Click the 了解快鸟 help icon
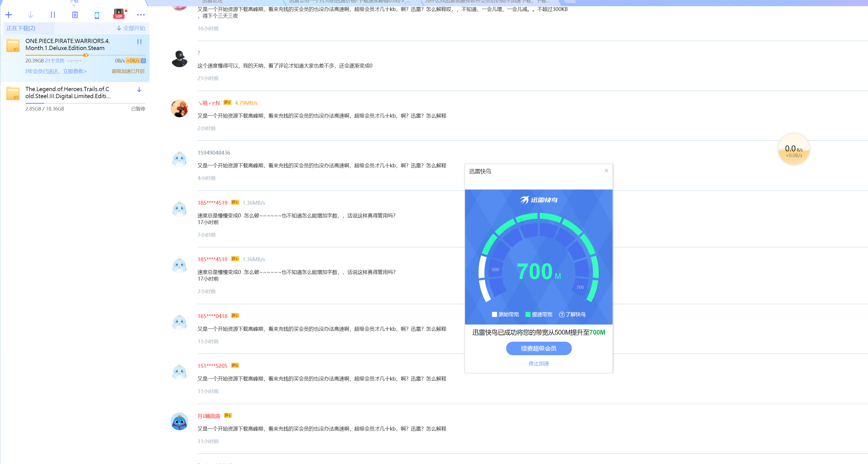This screenshot has width=868, height=464. [561, 315]
